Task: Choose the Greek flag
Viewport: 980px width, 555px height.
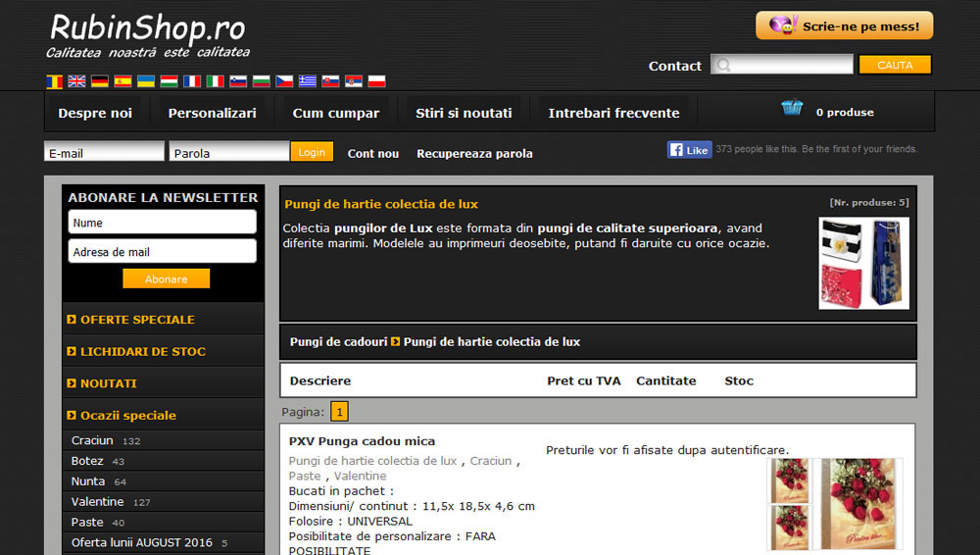Action: [x=308, y=80]
